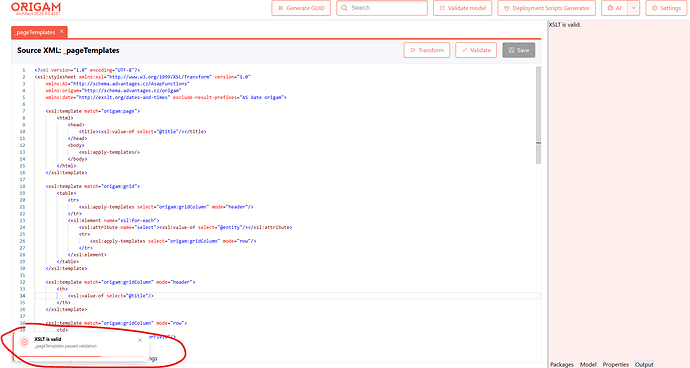
Task: Expand the dropdown arrow beside AI
Action: coord(634,8)
